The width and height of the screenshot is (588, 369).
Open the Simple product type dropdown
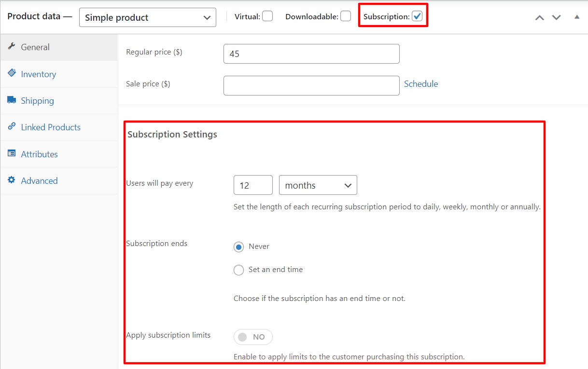(147, 18)
